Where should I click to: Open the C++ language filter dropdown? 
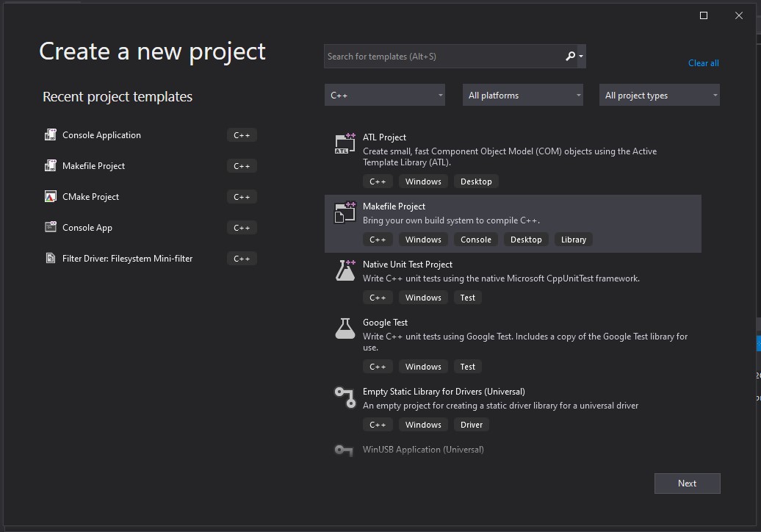pos(385,95)
